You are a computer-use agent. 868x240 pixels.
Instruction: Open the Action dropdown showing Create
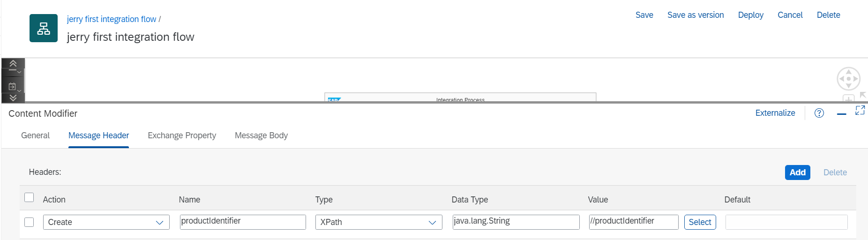coord(106,222)
